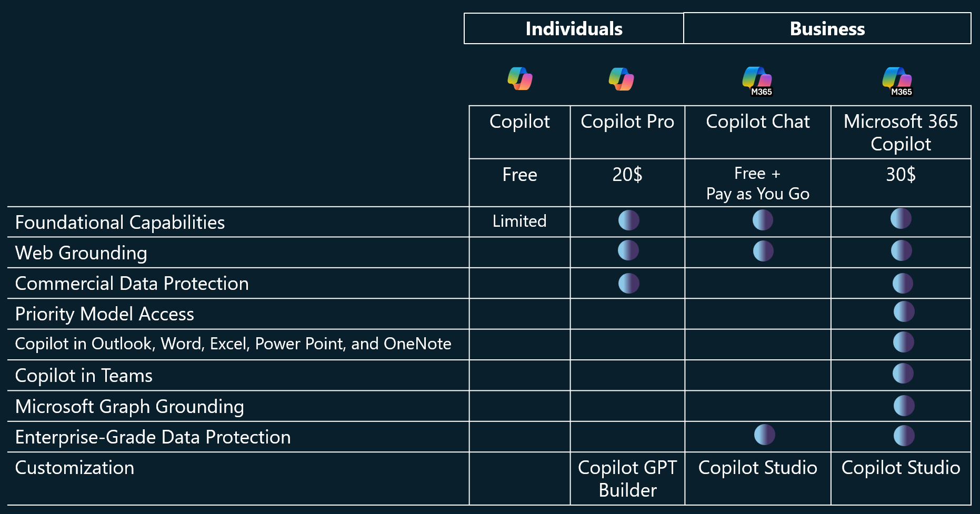The image size is (980, 514).
Task: Click the 30$ price cell
Action: click(901, 183)
